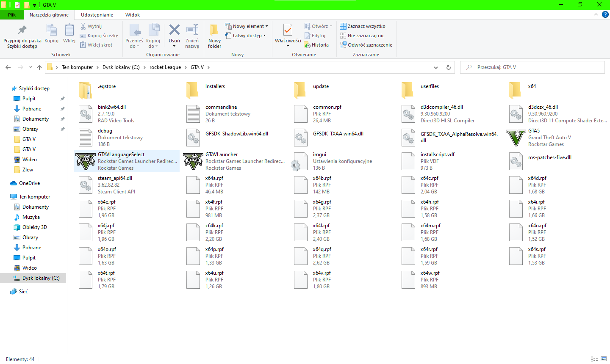Open Sieć in the navigation pane
The image size is (610, 364).
pos(23,292)
